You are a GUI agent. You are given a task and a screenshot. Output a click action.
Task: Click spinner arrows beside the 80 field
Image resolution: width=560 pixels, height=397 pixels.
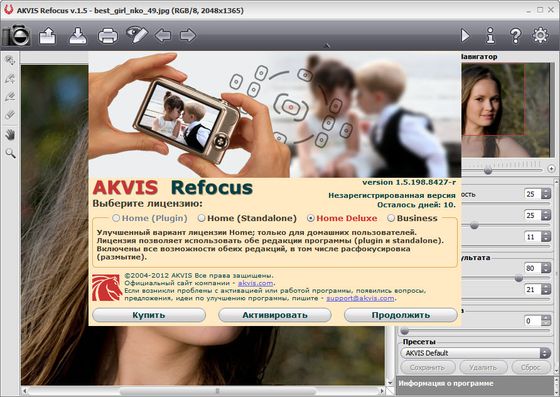pos(546,268)
